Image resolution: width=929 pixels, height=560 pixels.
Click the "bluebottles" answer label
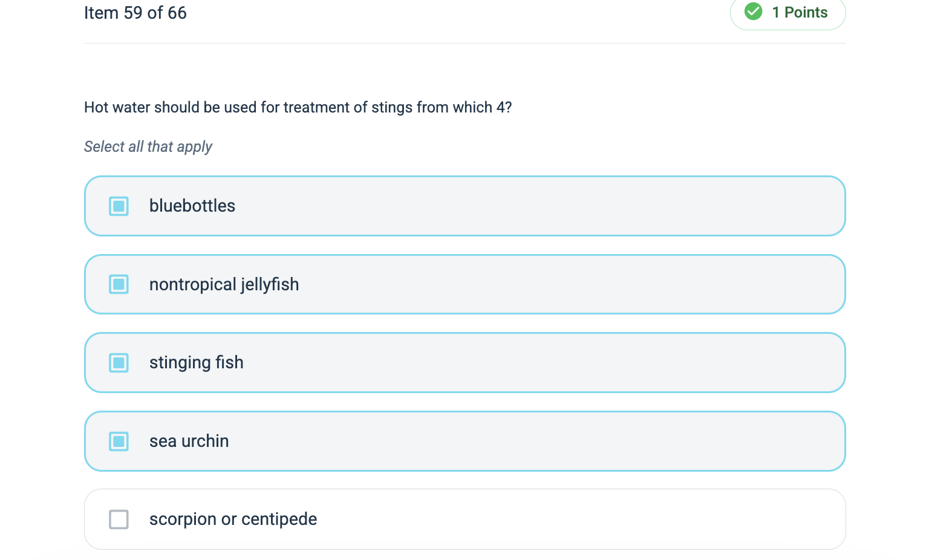192,206
